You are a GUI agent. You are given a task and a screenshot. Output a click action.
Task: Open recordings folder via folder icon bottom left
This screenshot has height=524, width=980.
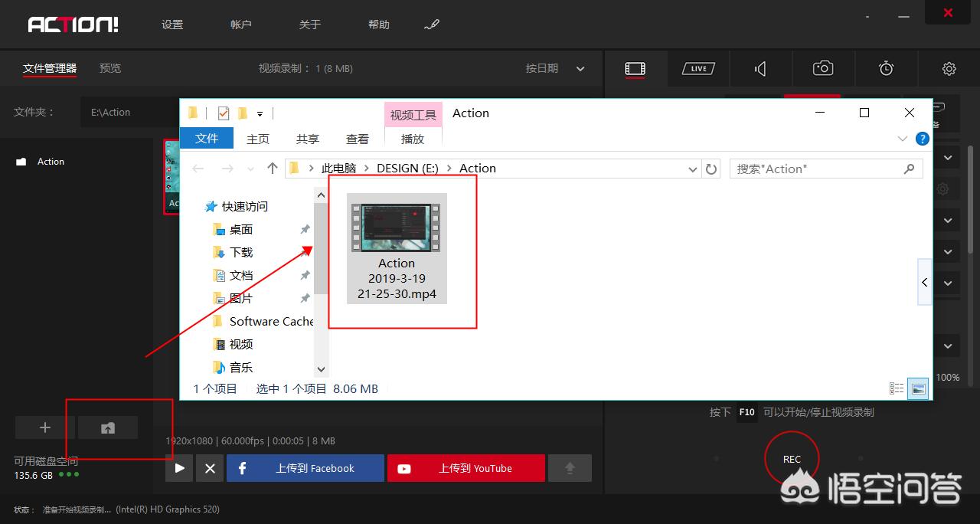(x=107, y=427)
